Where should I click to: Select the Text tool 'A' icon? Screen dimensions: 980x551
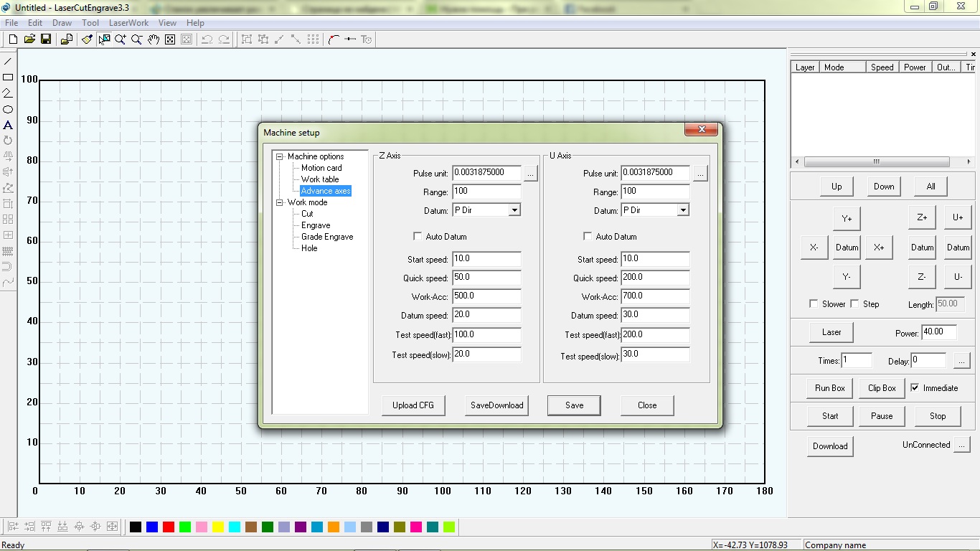point(8,126)
